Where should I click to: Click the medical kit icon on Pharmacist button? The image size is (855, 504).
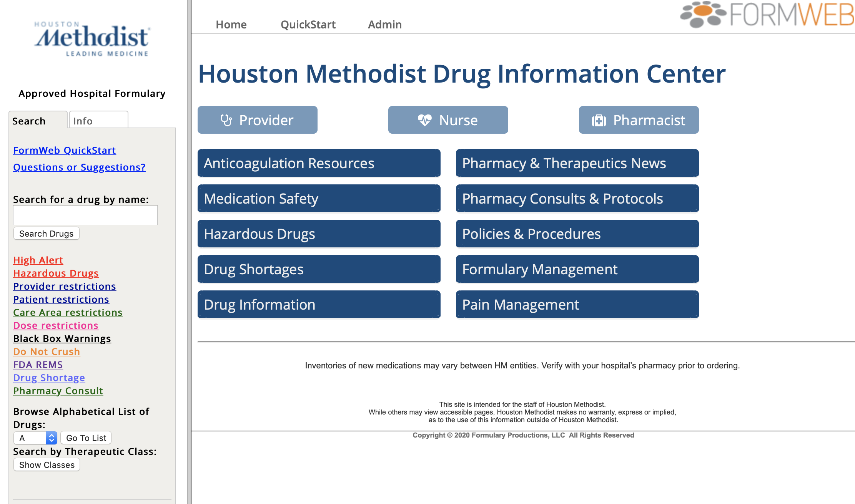pyautogui.click(x=599, y=121)
